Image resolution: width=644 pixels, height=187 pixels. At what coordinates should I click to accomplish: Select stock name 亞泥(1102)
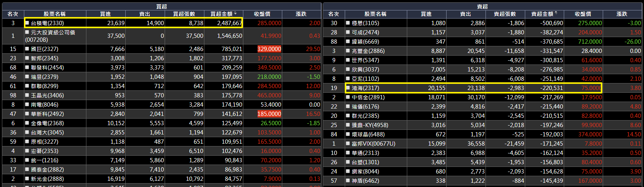[x=366, y=79]
